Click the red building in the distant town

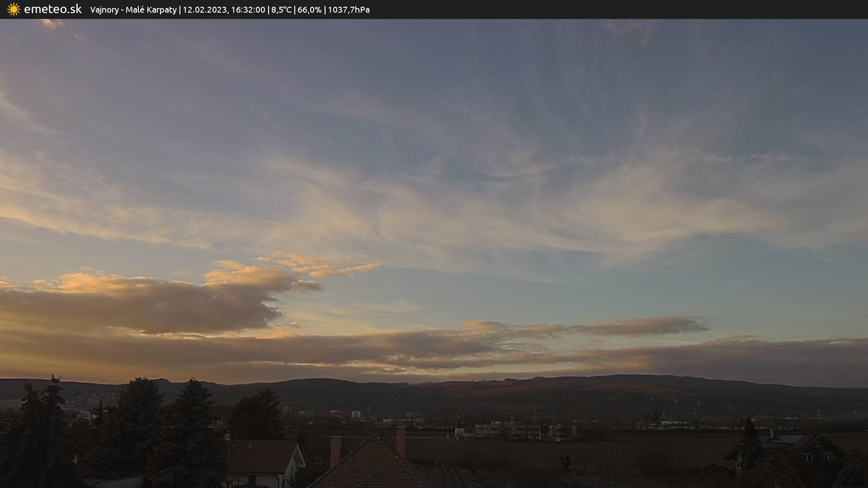pos(335,414)
